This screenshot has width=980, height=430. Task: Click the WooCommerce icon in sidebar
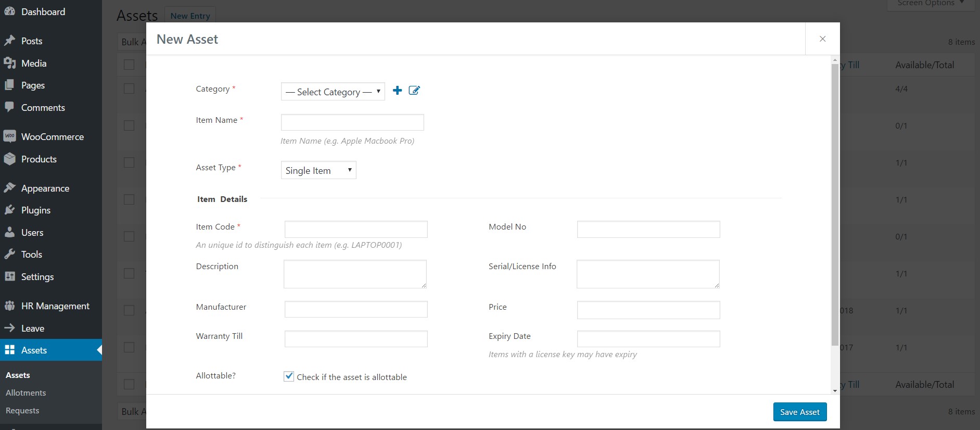(x=9, y=136)
